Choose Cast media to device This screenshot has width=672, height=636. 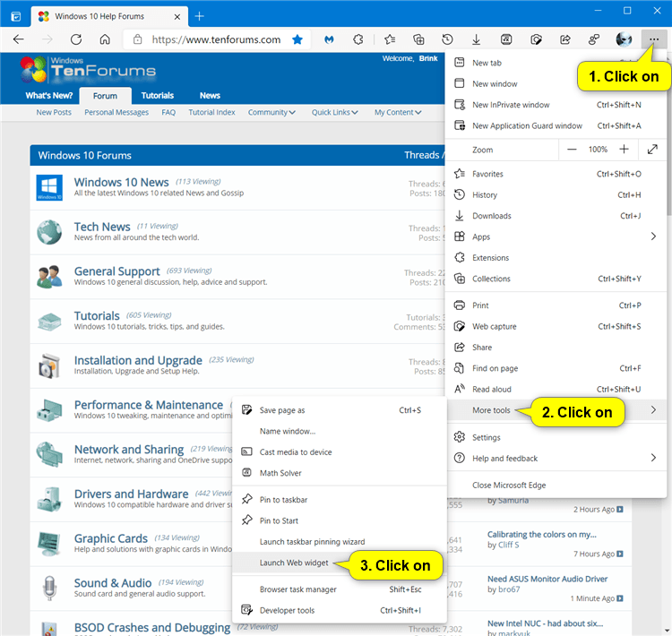tap(340, 452)
